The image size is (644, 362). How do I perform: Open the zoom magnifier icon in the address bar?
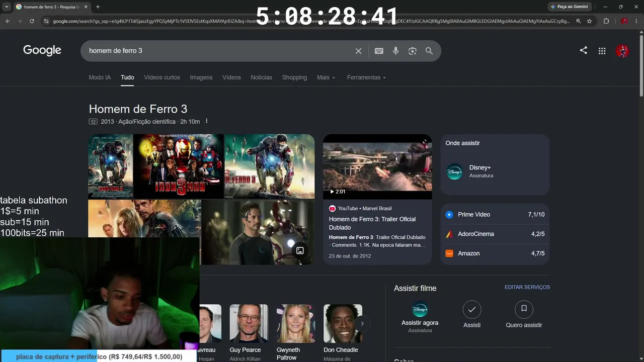pyautogui.click(x=579, y=21)
